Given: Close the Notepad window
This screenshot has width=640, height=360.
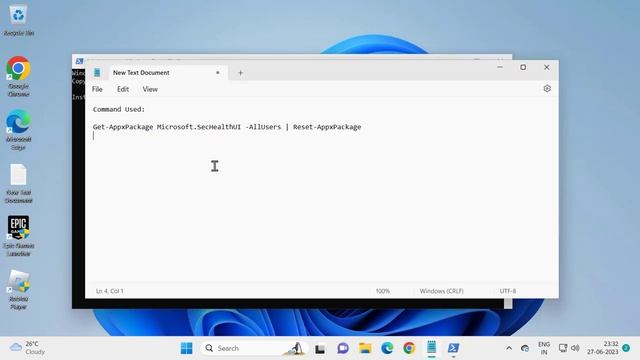Looking at the screenshot, I should click(547, 67).
